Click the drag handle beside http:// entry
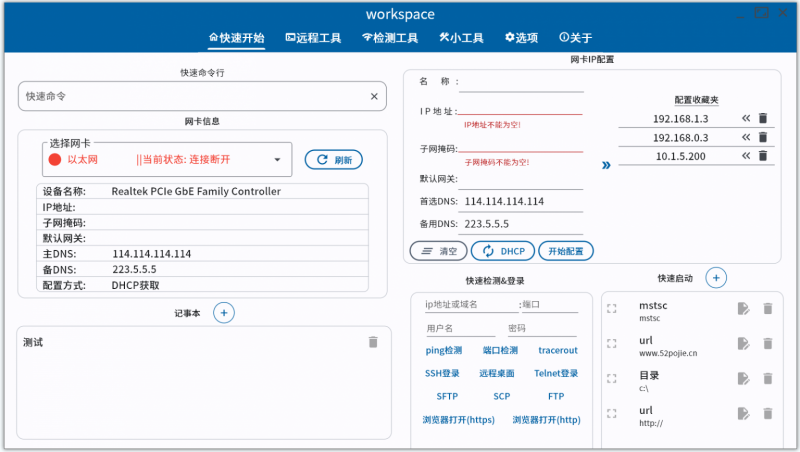800x452 pixels. click(612, 413)
